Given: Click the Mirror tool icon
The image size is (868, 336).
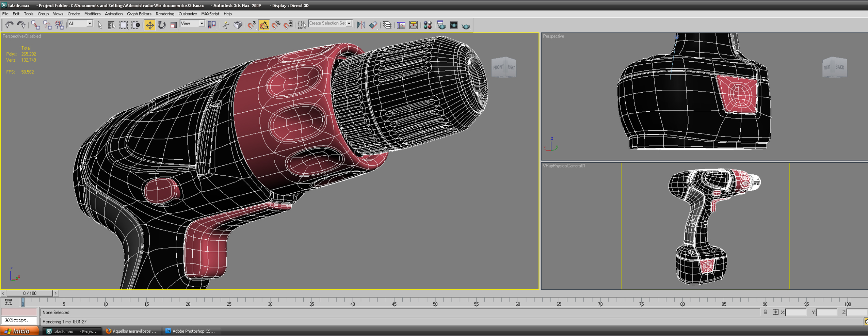Looking at the screenshot, I should 361,25.
